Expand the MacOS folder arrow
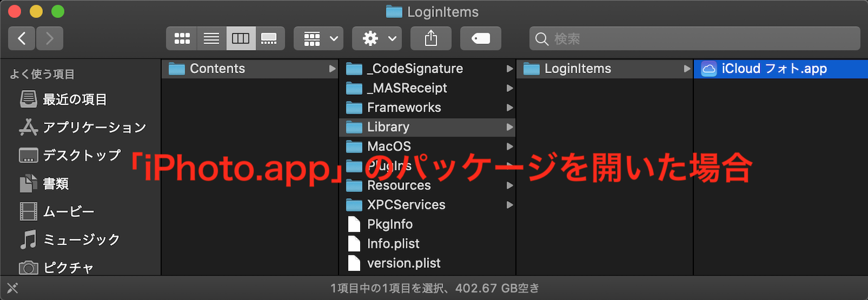The image size is (868, 300). tap(509, 146)
